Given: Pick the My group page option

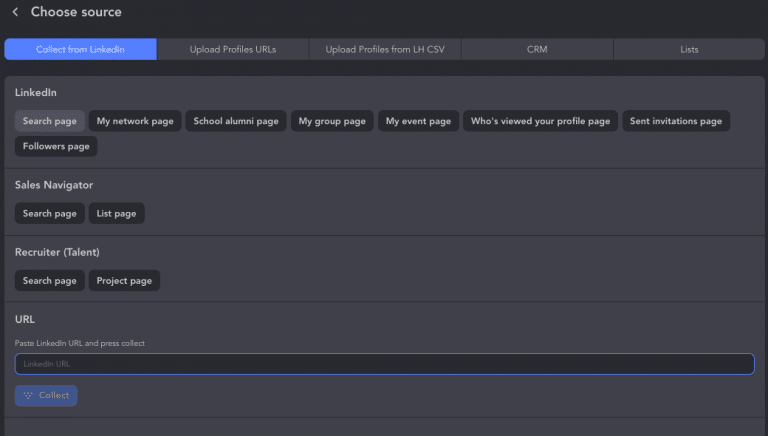Looking at the screenshot, I should pyautogui.click(x=332, y=121).
